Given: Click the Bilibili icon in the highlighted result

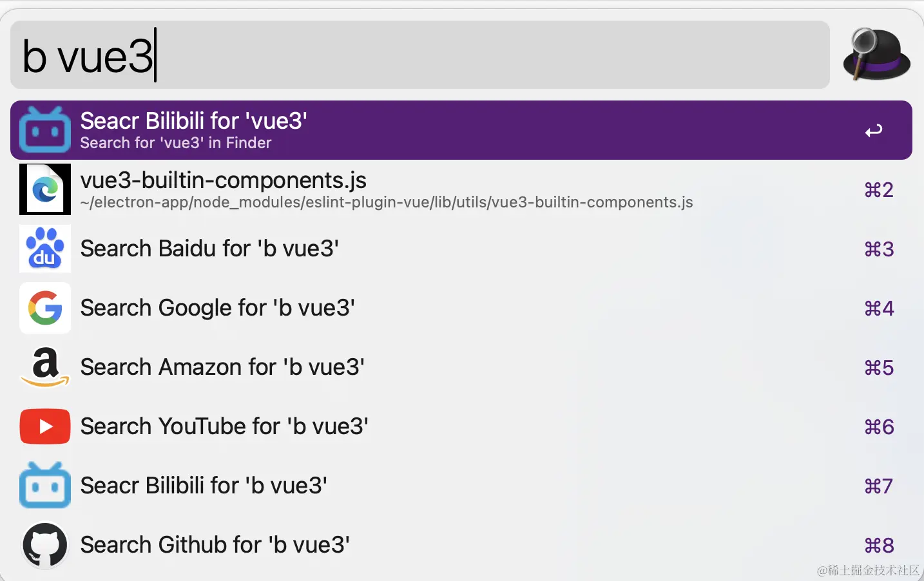Looking at the screenshot, I should pos(45,129).
